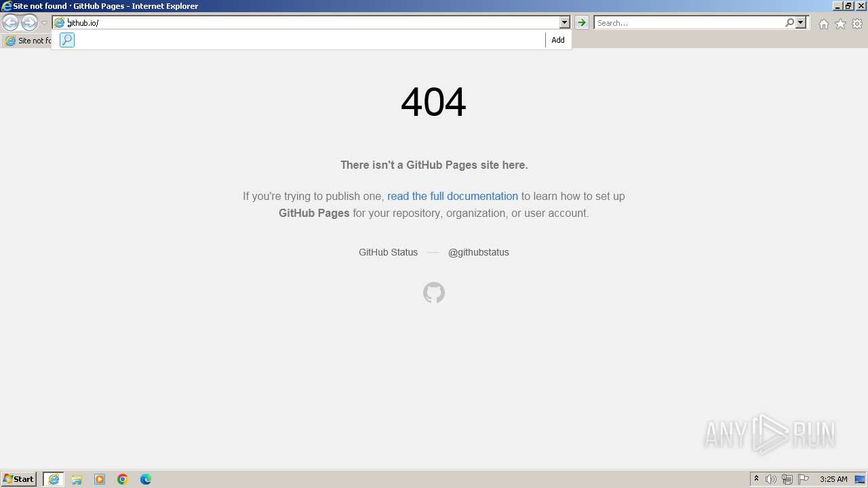Open the Home page icon
Viewport: 868px width, 488px height.
pyautogui.click(x=823, y=24)
